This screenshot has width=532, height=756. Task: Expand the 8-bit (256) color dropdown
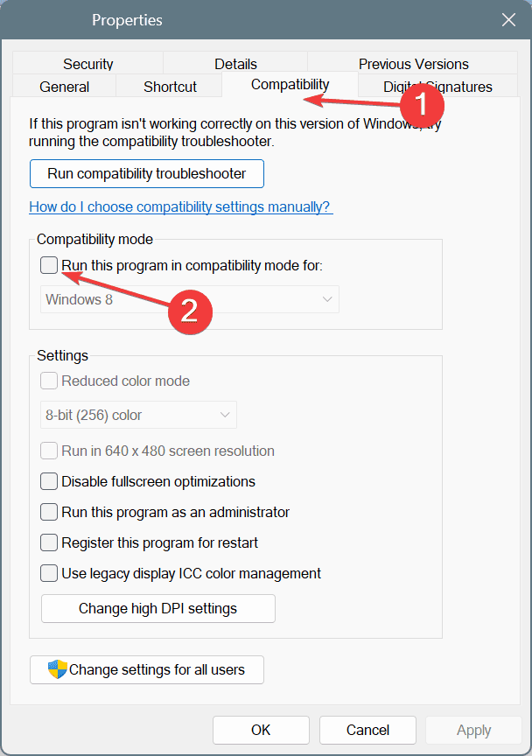139,415
